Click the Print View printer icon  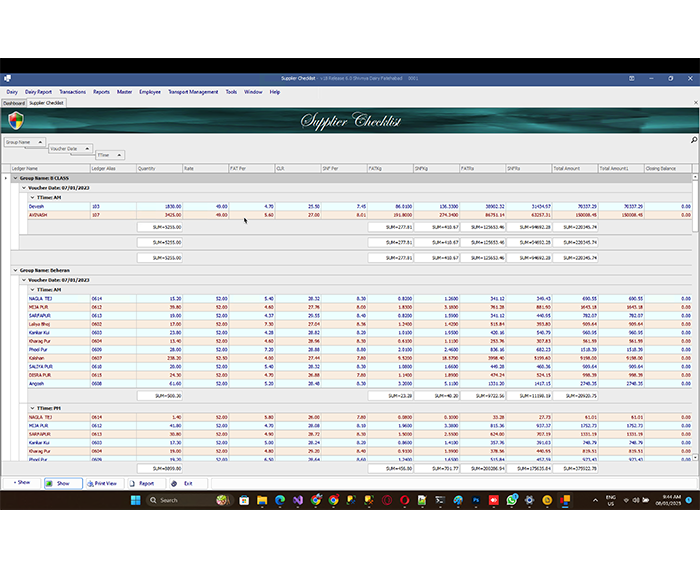coord(88,483)
